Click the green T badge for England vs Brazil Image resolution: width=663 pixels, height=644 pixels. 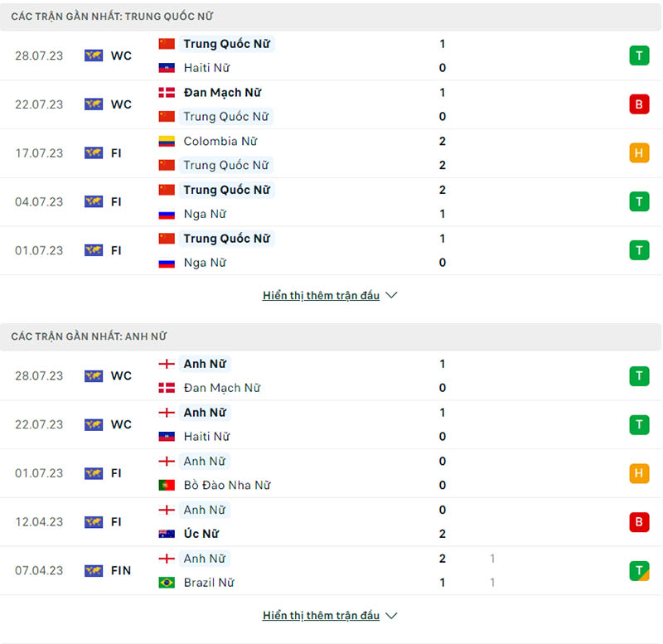pyautogui.click(x=639, y=570)
